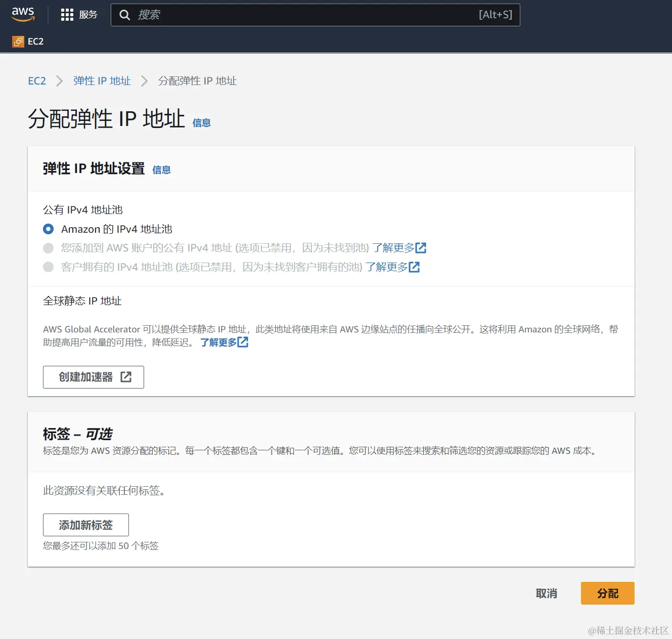Screen dimensions: 672x639
Task: Click 标签 – 可选 heading
Action: point(78,434)
